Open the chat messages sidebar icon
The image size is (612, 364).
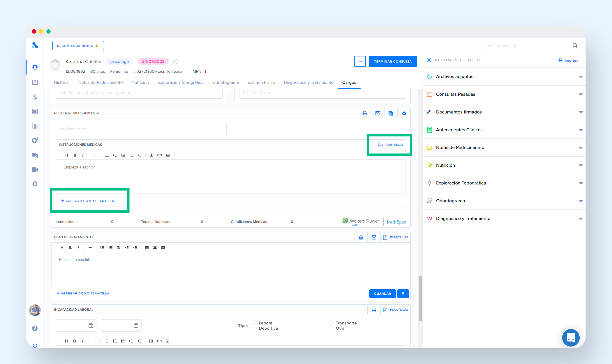[35, 155]
